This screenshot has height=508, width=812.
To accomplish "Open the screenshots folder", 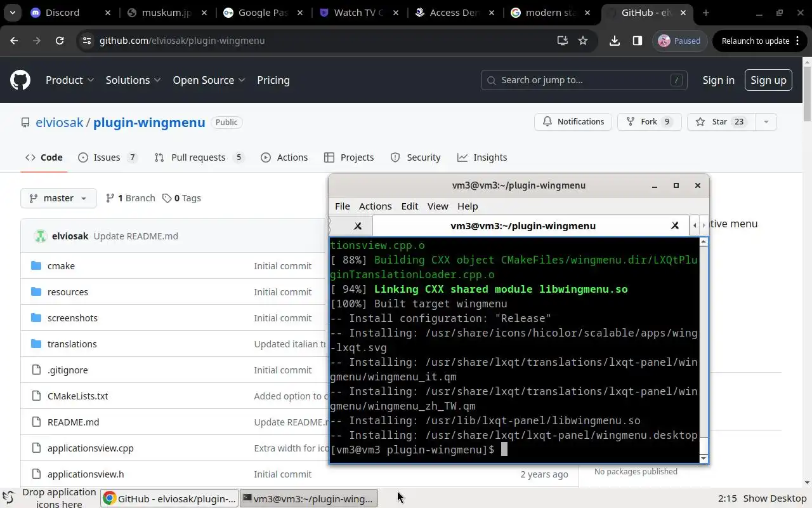I will click(x=72, y=318).
